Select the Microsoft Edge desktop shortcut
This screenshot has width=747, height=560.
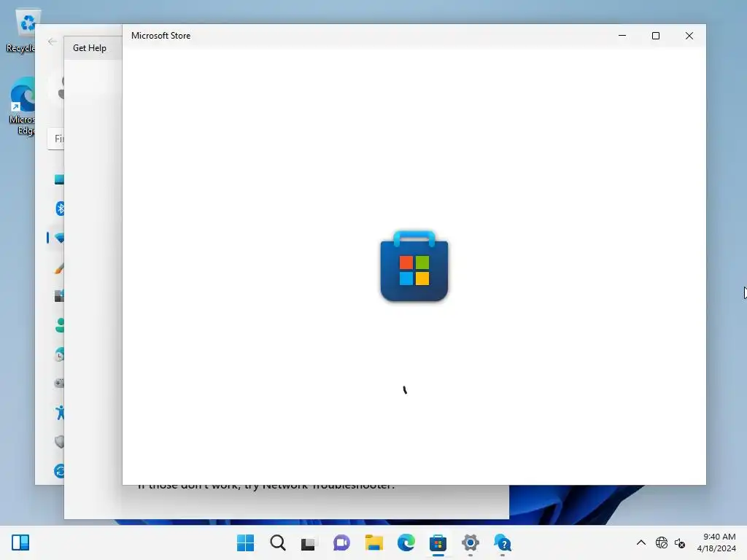[23, 106]
